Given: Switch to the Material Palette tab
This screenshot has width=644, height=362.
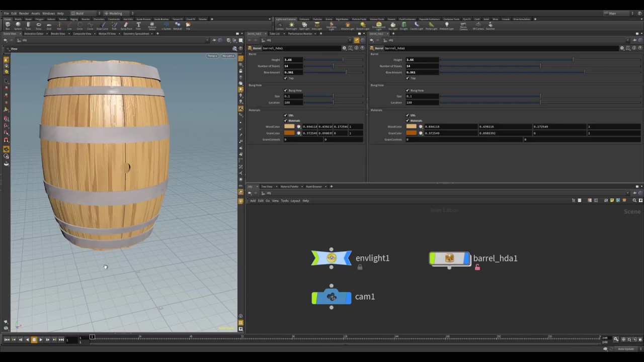Looking at the screenshot, I should coord(289,187).
